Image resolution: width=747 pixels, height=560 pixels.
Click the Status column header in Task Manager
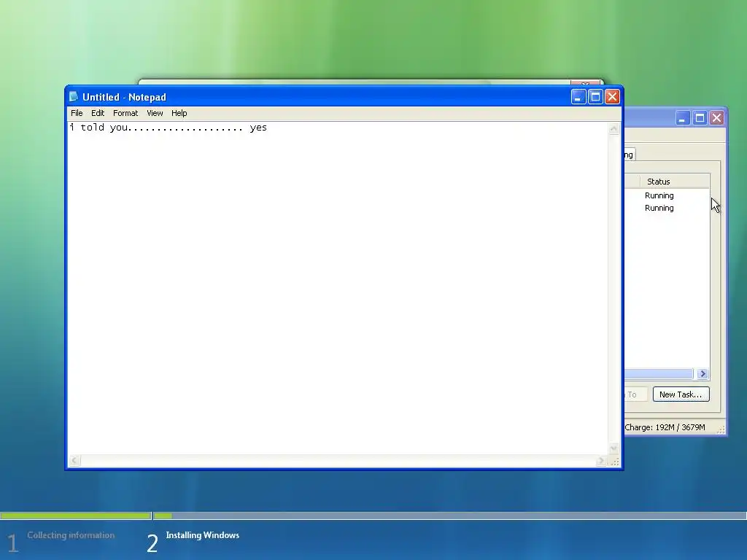(675, 182)
